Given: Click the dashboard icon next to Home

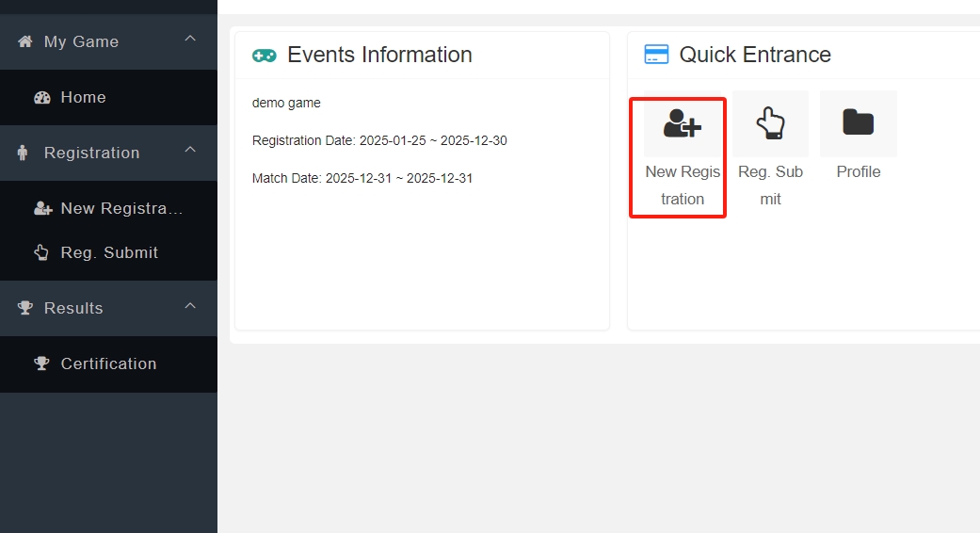Looking at the screenshot, I should click(x=41, y=97).
